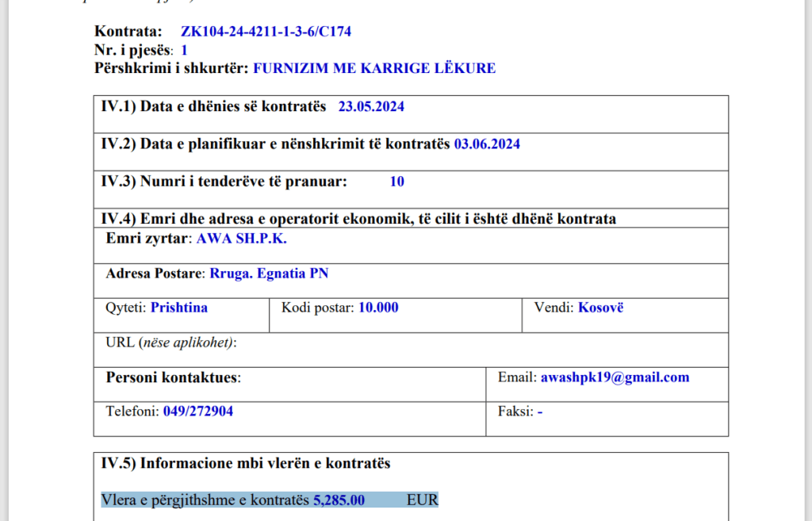Click the number of tenders received, 10
This screenshot has height=521, width=812.
click(x=397, y=182)
